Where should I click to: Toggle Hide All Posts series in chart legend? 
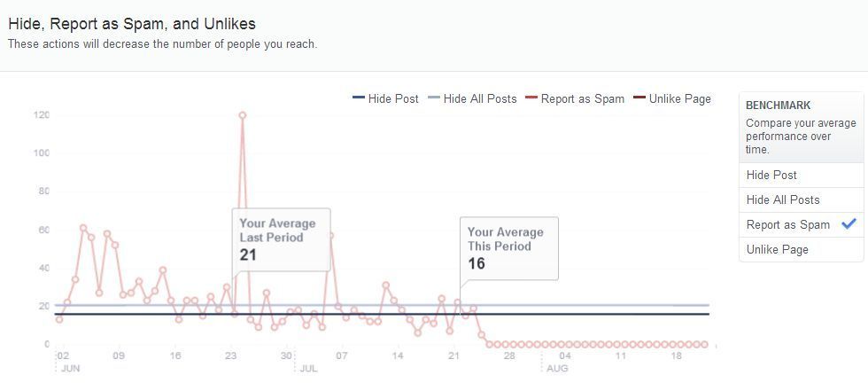(x=479, y=99)
